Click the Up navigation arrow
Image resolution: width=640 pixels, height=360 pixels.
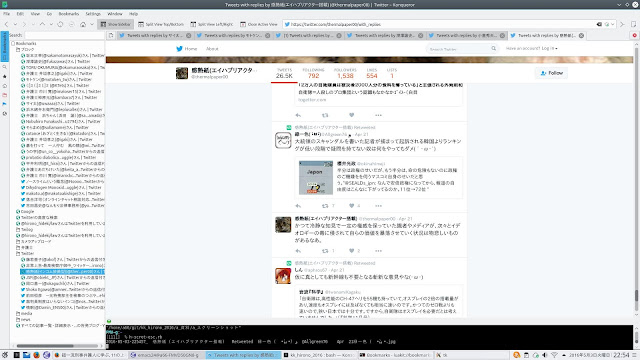click(42, 24)
